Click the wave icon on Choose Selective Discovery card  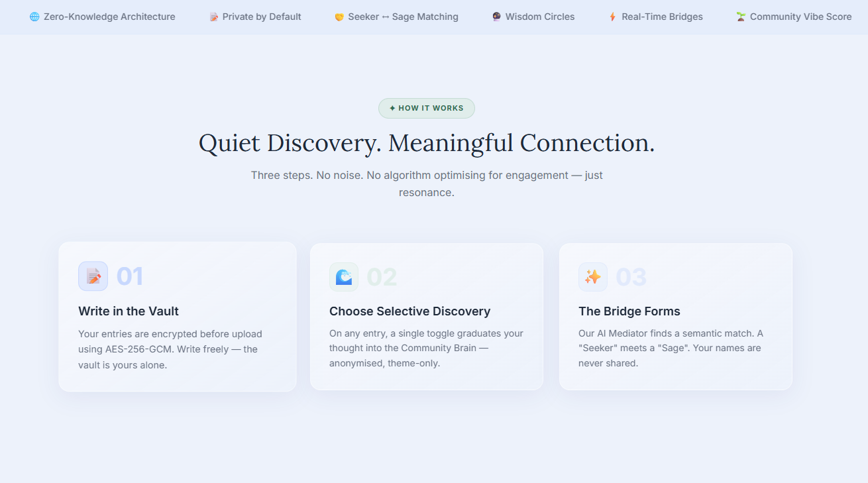(344, 276)
